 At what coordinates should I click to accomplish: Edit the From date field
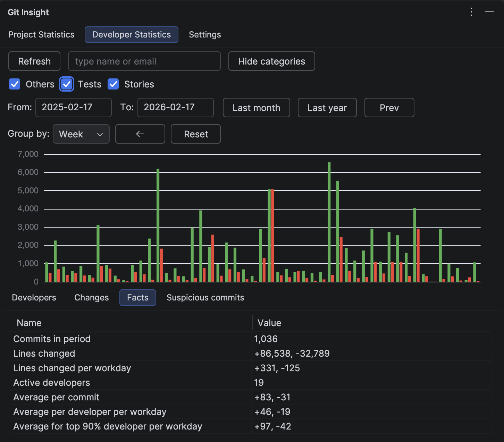(73, 108)
